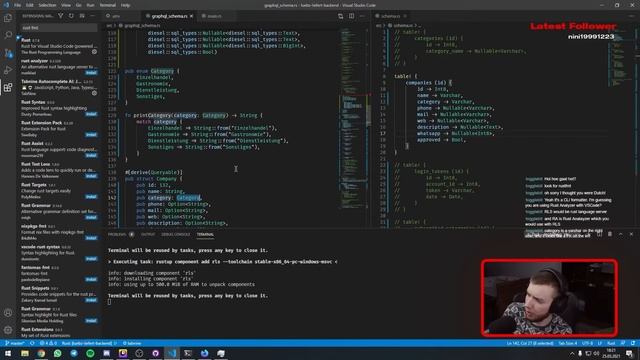This screenshot has width=640, height=360.
Task: Open the Output panel tab
Action: point(148,235)
